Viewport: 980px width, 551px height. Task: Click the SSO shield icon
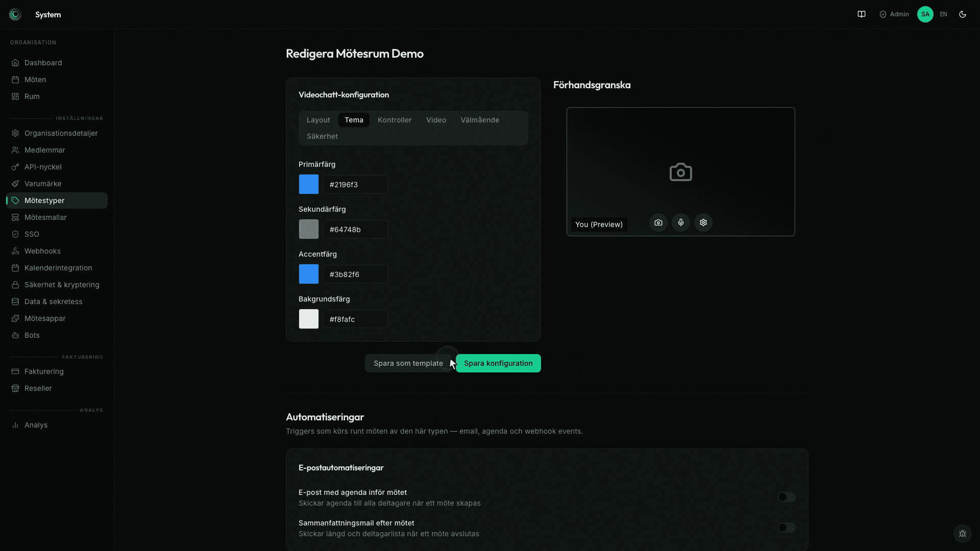pos(15,234)
